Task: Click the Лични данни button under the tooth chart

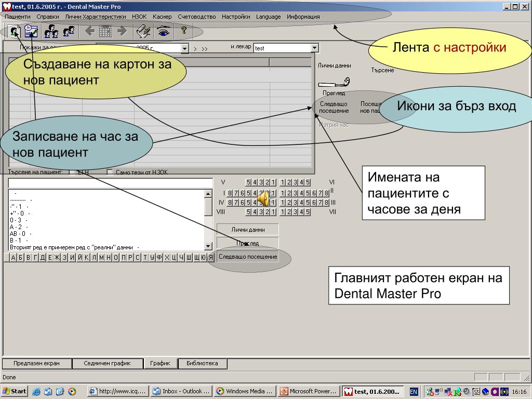Action: pyautogui.click(x=248, y=230)
